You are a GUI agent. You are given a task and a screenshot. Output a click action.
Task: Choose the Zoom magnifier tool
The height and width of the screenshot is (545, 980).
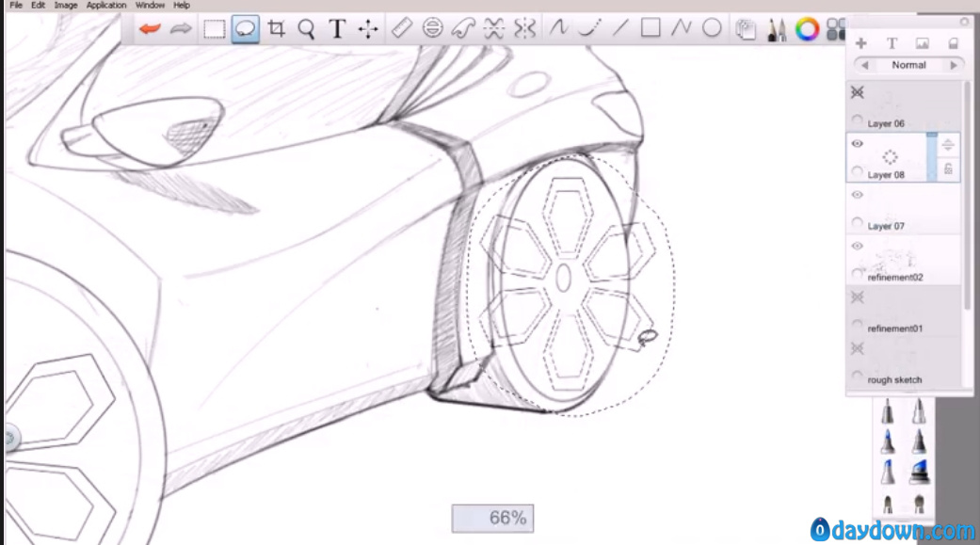pos(306,29)
